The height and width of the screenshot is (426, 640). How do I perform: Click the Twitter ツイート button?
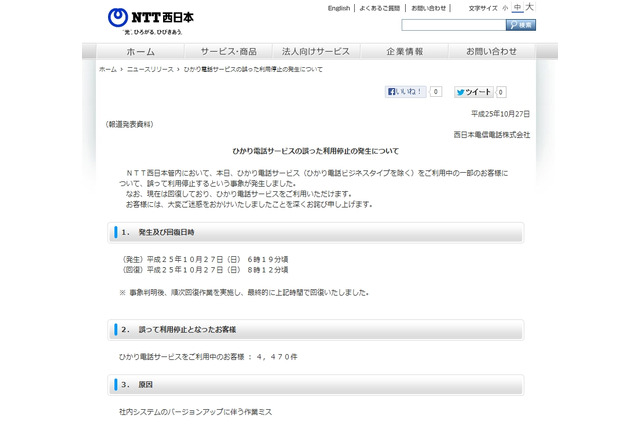474,92
